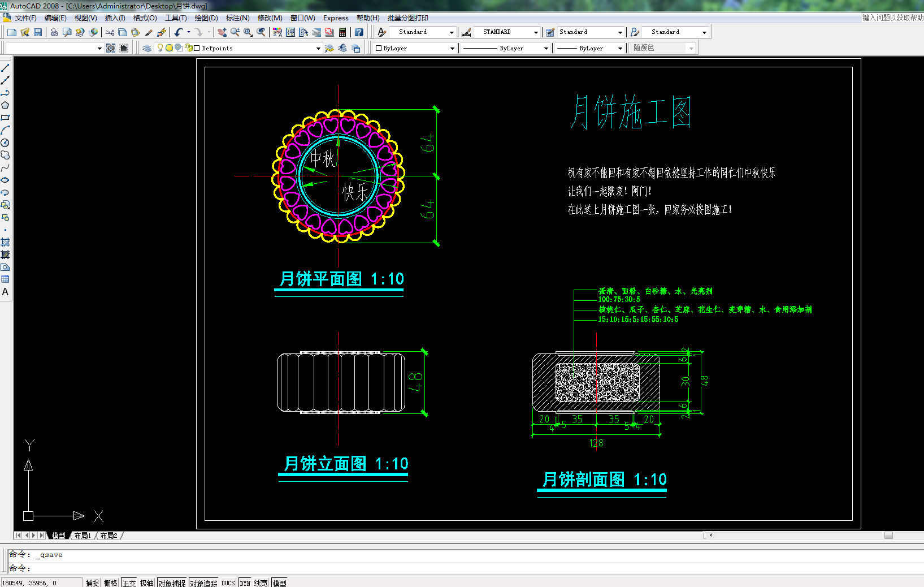The image size is (924, 587).
Task: Open the 编辑(E) menu
Action: pyautogui.click(x=55, y=18)
